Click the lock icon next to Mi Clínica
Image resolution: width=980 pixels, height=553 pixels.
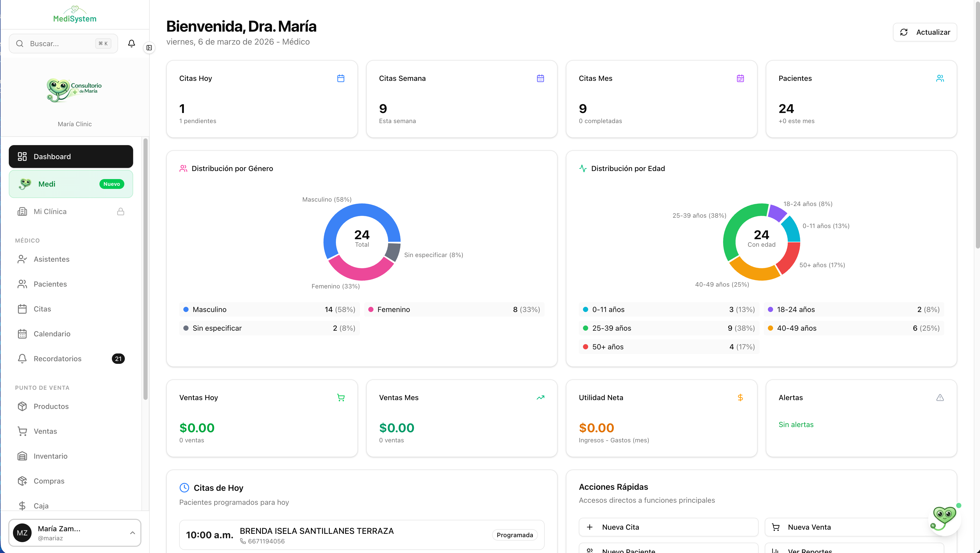121,212
